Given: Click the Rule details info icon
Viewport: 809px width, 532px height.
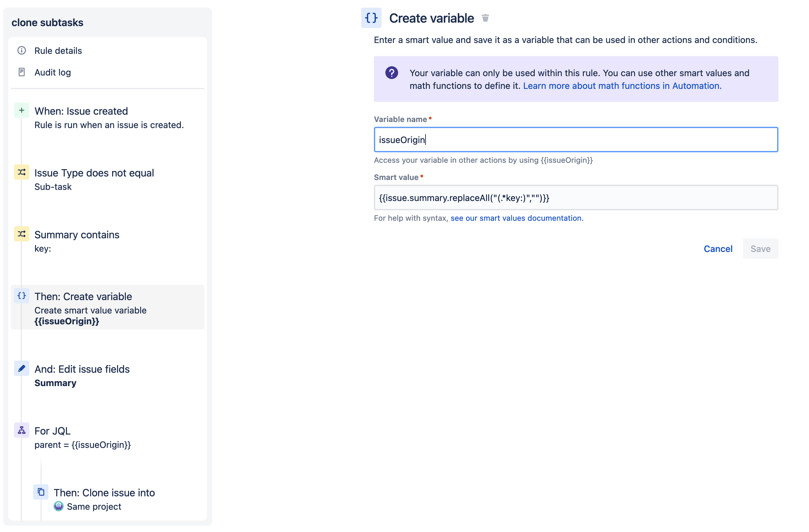Looking at the screenshot, I should pyautogui.click(x=22, y=50).
